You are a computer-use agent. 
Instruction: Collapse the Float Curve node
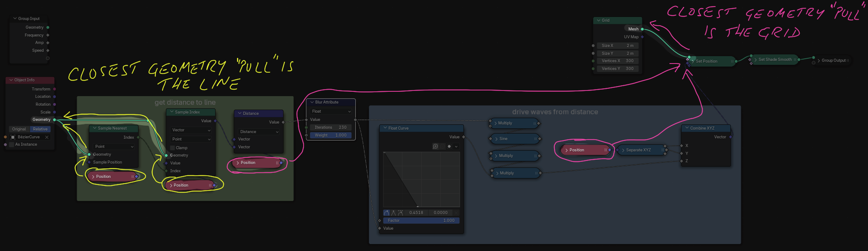(x=385, y=128)
